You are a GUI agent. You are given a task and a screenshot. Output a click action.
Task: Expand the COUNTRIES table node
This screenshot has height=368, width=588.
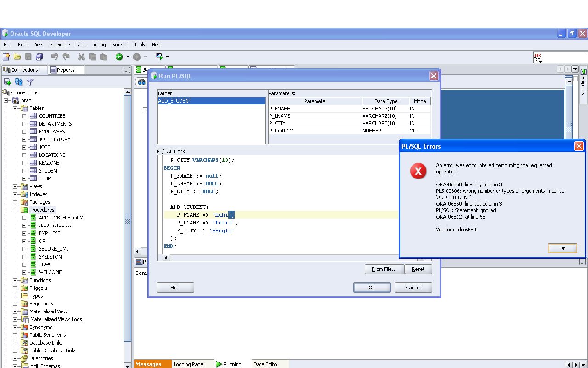point(24,116)
